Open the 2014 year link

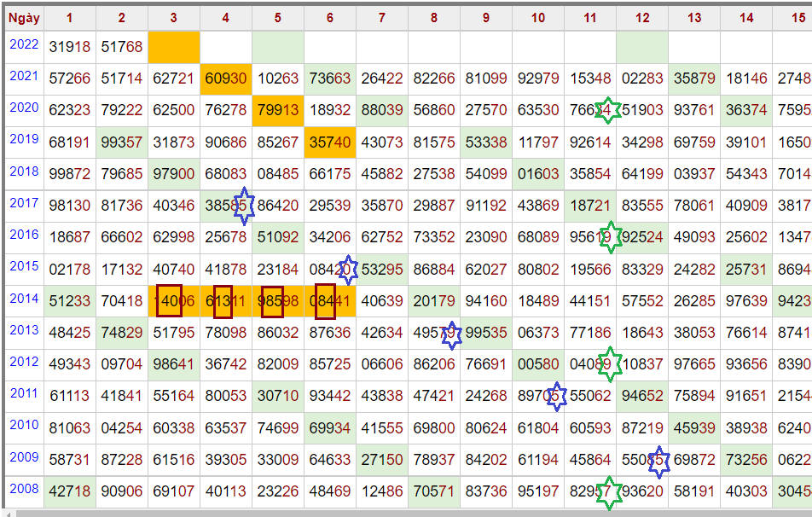[x=24, y=299]
